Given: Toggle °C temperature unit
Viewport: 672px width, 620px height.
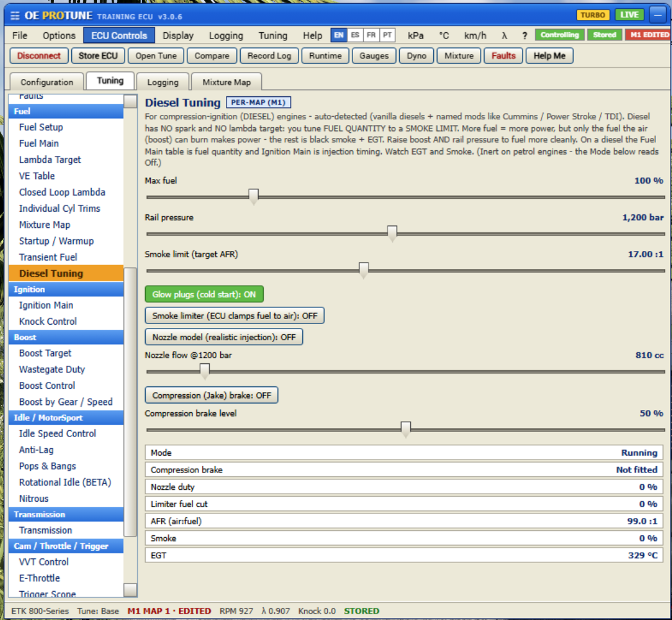Looking at the screenshot, I should coord(444,35).
